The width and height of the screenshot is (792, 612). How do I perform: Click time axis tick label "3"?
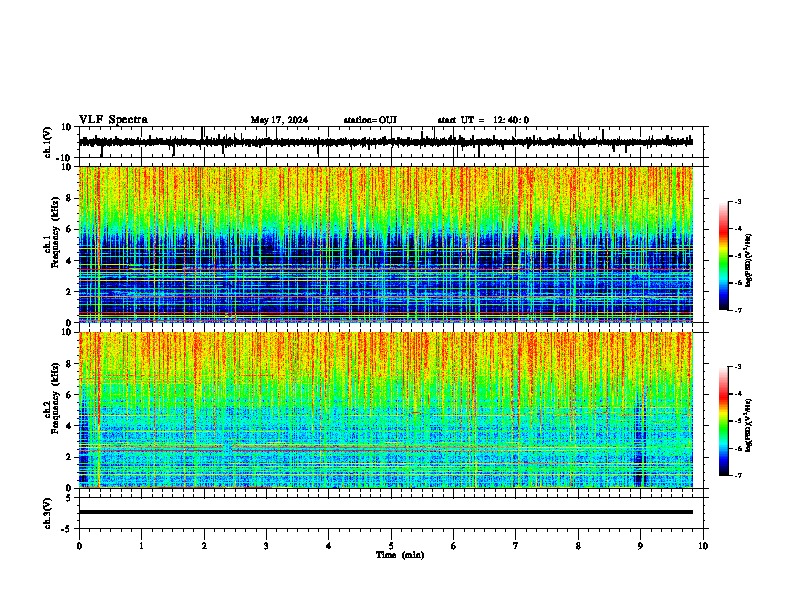pos(266,546)
